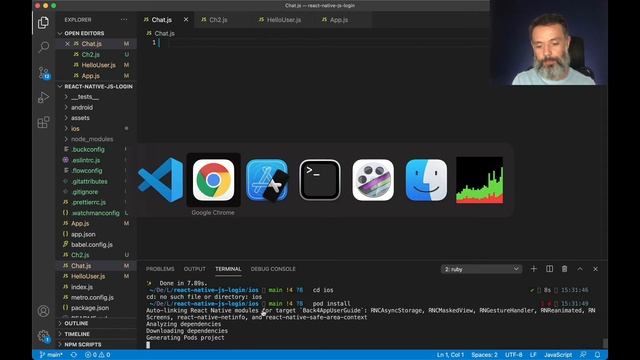Viewport: 640px width, 360px height.
Task: Change indentation via Spaces: 2
Action: tap(484, 355)
